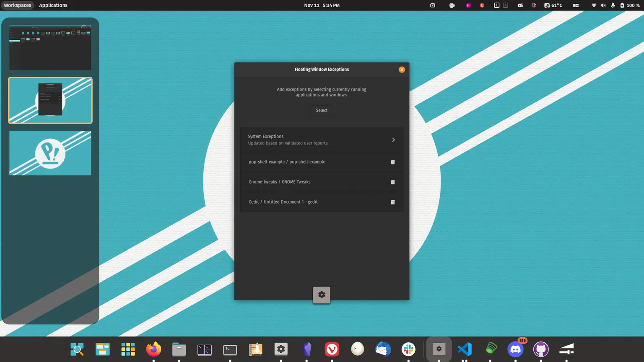Open GitHub Desktop from the dock
Viewport: 644px width, 362px height.
tap(541, 349)
